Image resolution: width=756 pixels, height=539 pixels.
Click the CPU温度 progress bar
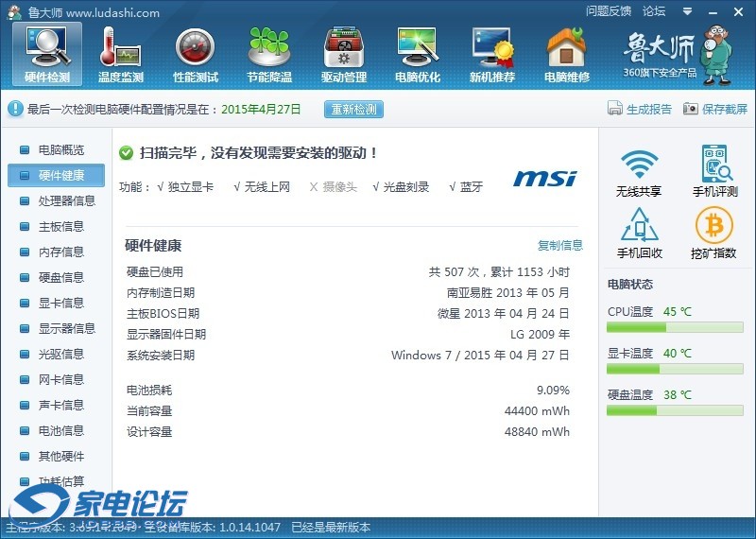(676, 327)
